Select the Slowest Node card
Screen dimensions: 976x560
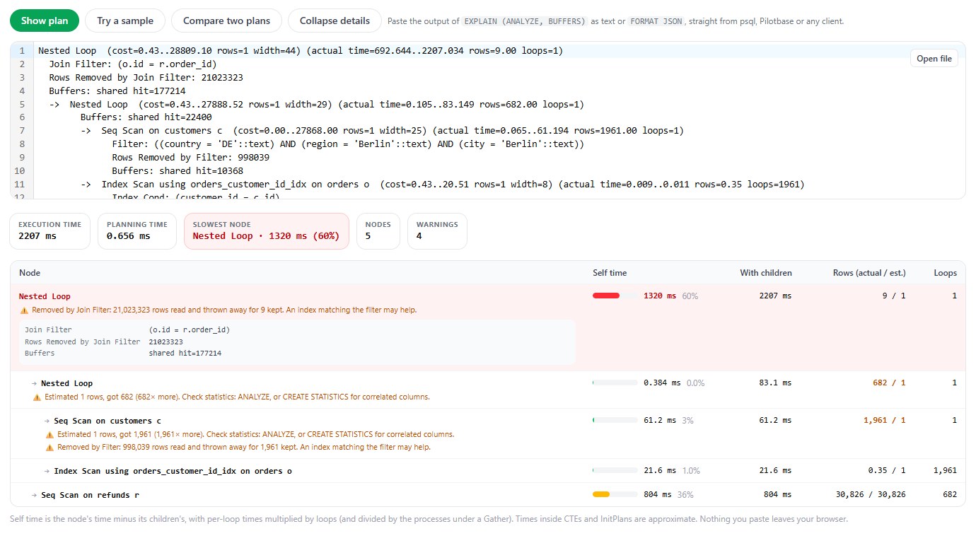[x=266, y=231]
